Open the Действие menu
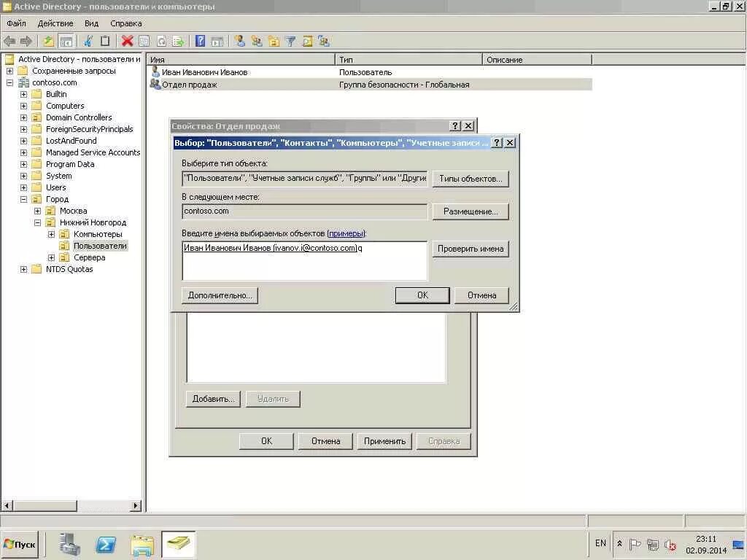Viewport: 747px width, 560px height. pos(55,23)
